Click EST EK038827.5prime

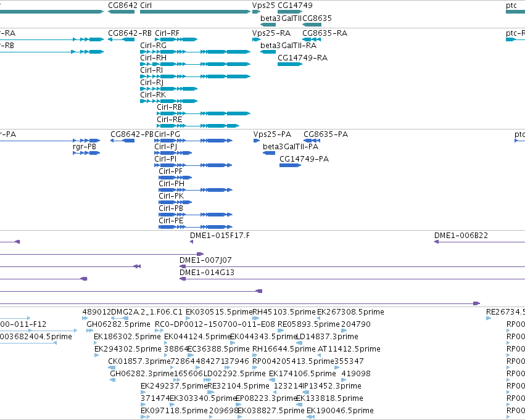tap(240, 418)
